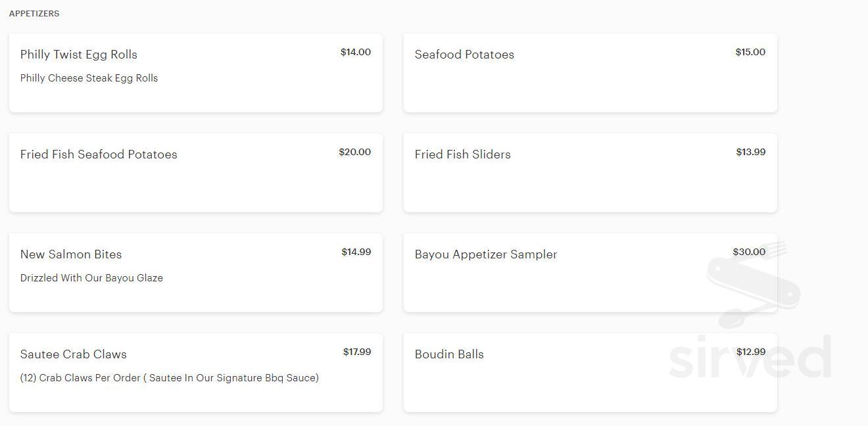868x426 pixels.
Task: Click the Philly Cheese Steak Egg Rolls description
Action: click(89, 78)
